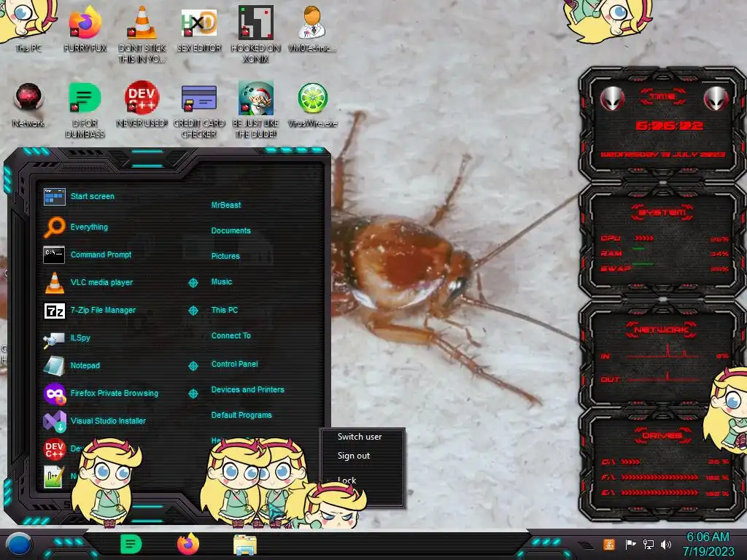Open This PC from start menu list

point(225,310)
